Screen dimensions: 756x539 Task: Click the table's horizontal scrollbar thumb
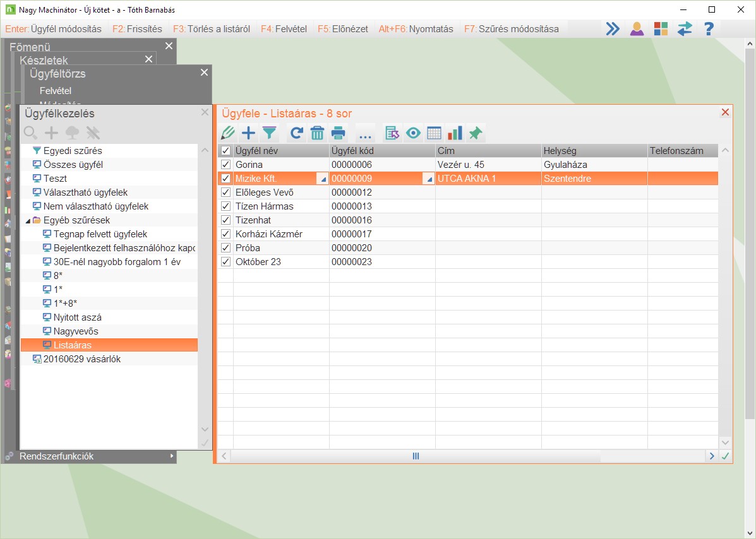pyautogui.click(x=416, y=456)
